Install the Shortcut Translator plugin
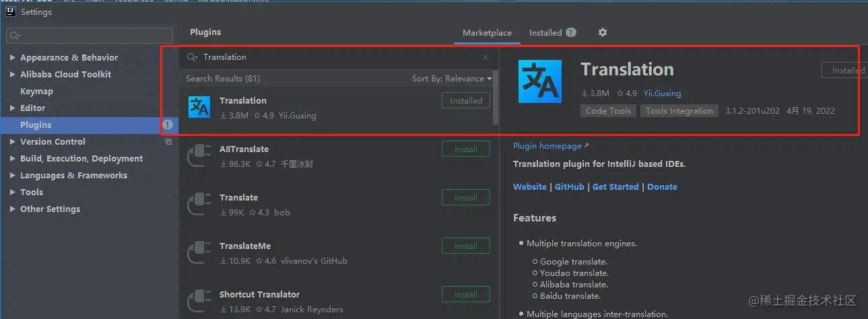The width and height of the screenshot is (868, 319). click(466, 295)
